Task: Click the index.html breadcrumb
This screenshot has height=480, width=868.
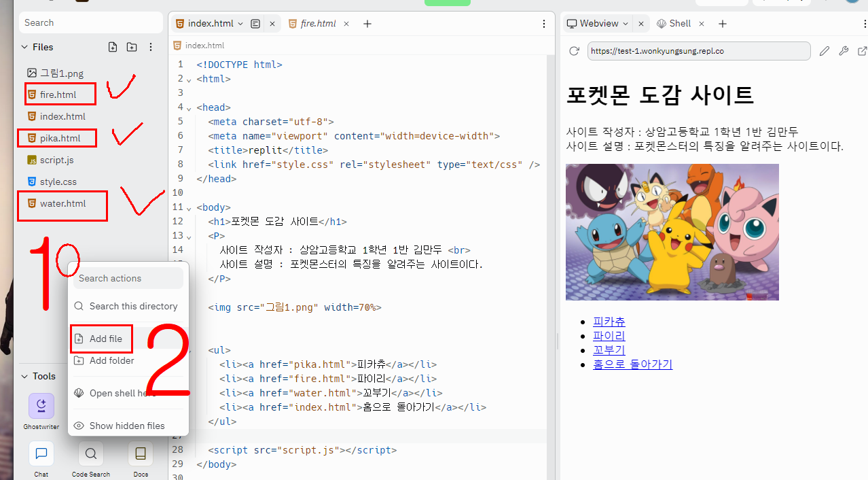Action: click(199, 46)
